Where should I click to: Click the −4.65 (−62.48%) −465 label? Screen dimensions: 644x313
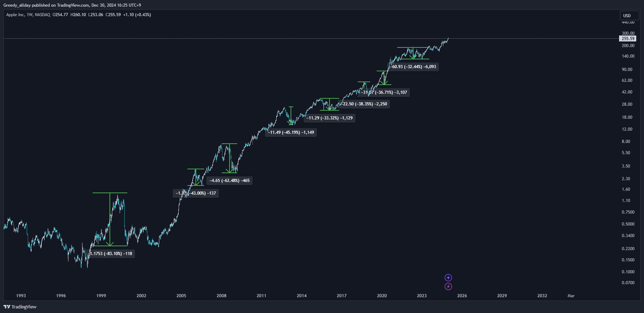(230, 181)
